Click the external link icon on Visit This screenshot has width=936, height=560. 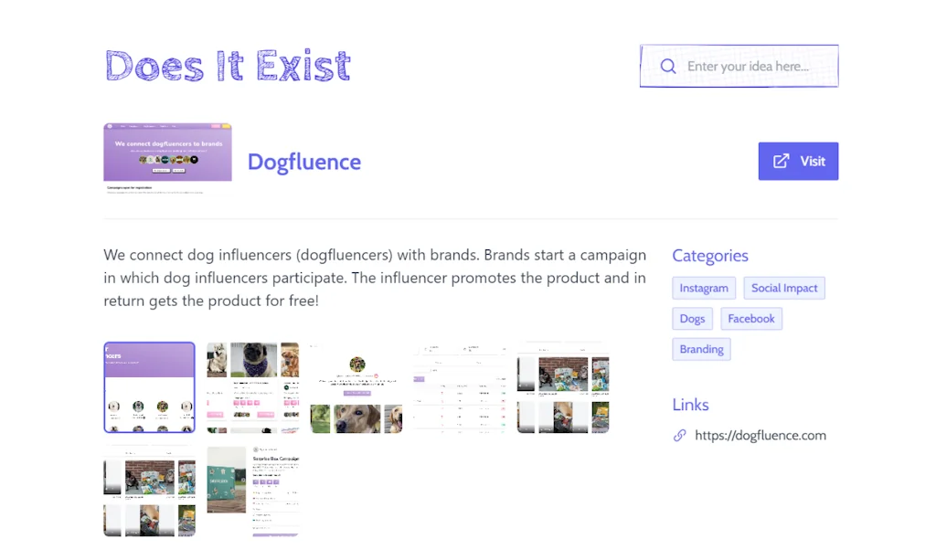pos(781,161)
